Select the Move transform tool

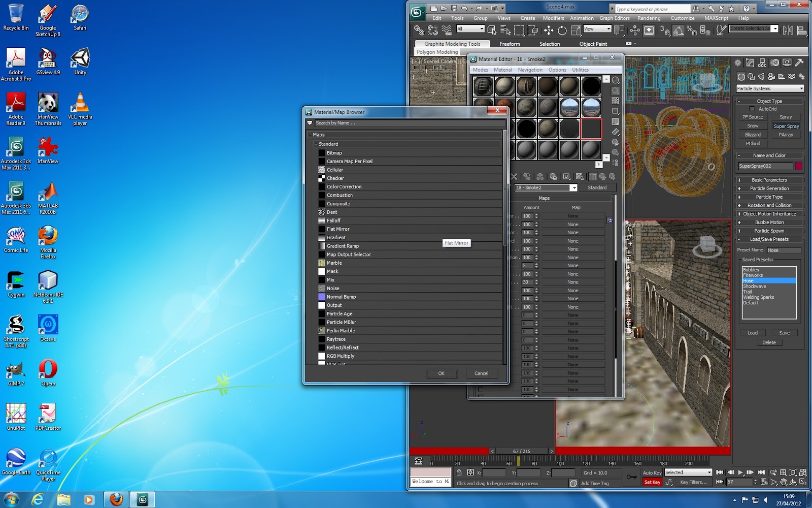pyautogui.click(x=549, y=30)
